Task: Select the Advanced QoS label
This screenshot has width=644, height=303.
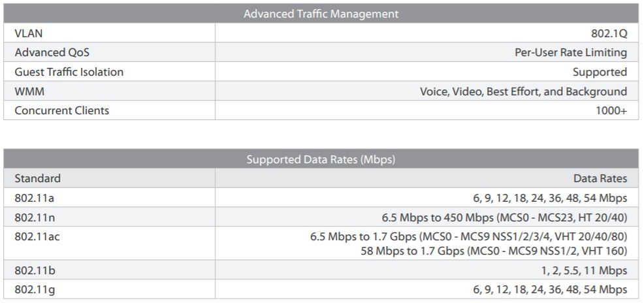Action: 52,52
